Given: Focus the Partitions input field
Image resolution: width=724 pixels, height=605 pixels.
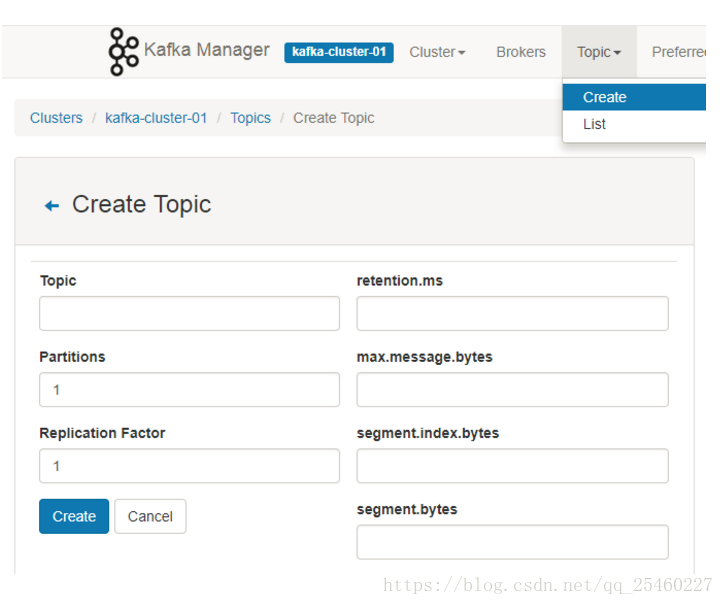Looking at the screenshot, I should pos(189,390).
